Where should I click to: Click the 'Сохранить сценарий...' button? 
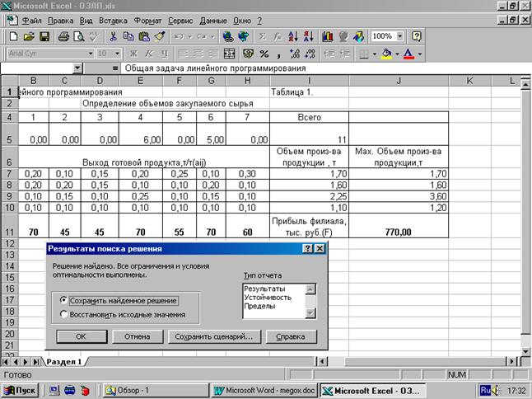coord(214,336)
